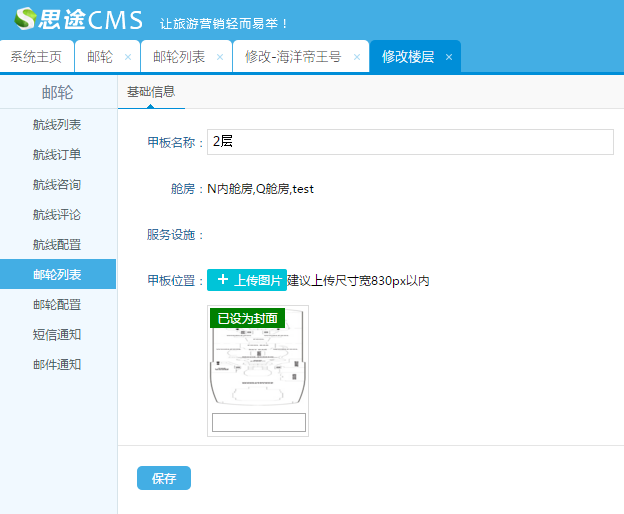Viewport: 624px width, 514px height.
Task: Switch to the 修改-海洋帝王号 tab
Action: pyautogui.click(x=293, y=57)
